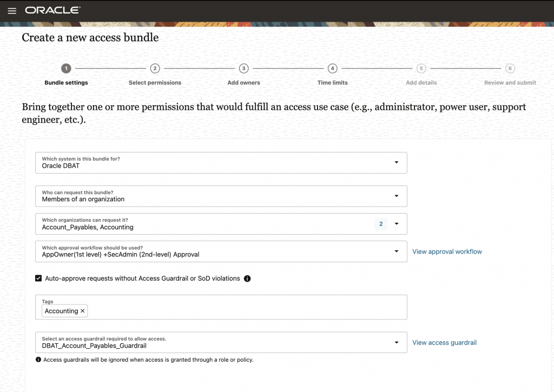Open the approval workflow dropdown

(x=396, y=251)
